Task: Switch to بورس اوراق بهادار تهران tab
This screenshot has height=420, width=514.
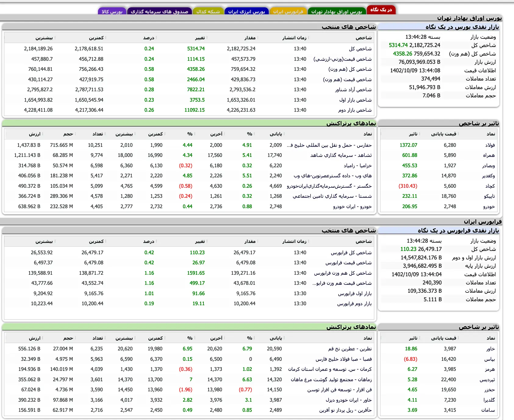Action: tap(336, 12)
